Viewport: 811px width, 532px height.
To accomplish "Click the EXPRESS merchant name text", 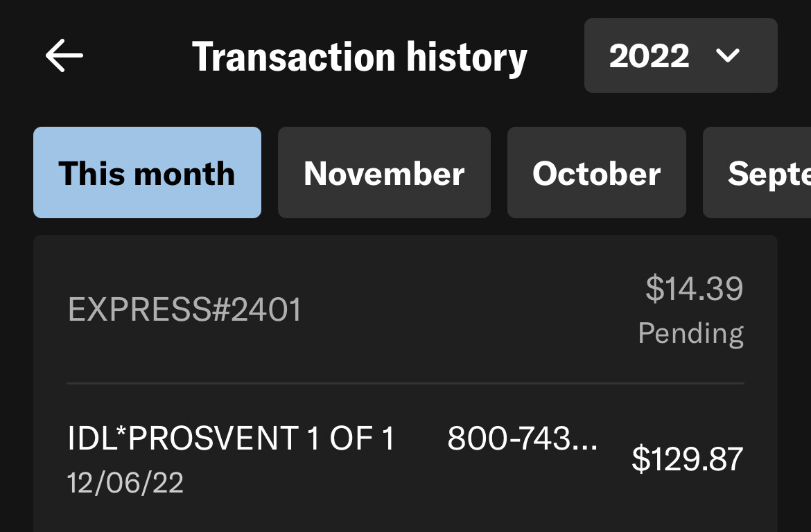I will pyautogui.click(x=137, y=310).
